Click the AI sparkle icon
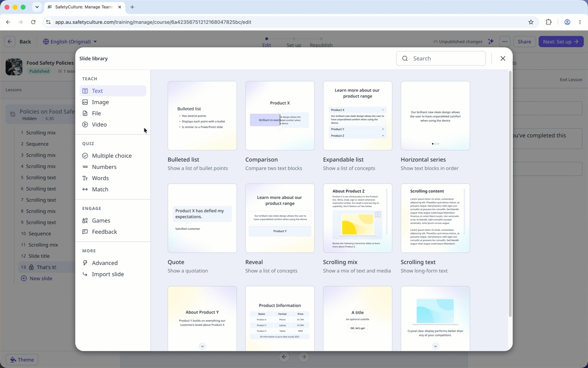 [491, 41]
